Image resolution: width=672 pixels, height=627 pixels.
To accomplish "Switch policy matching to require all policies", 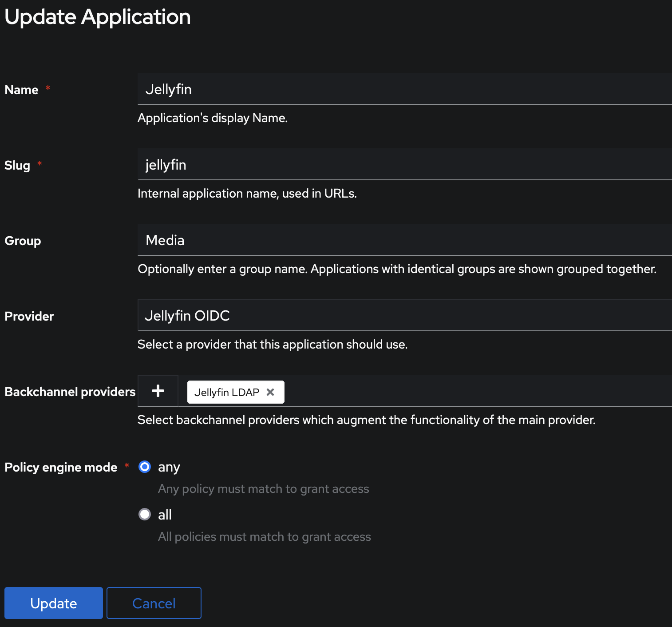I will pos(144,514).
